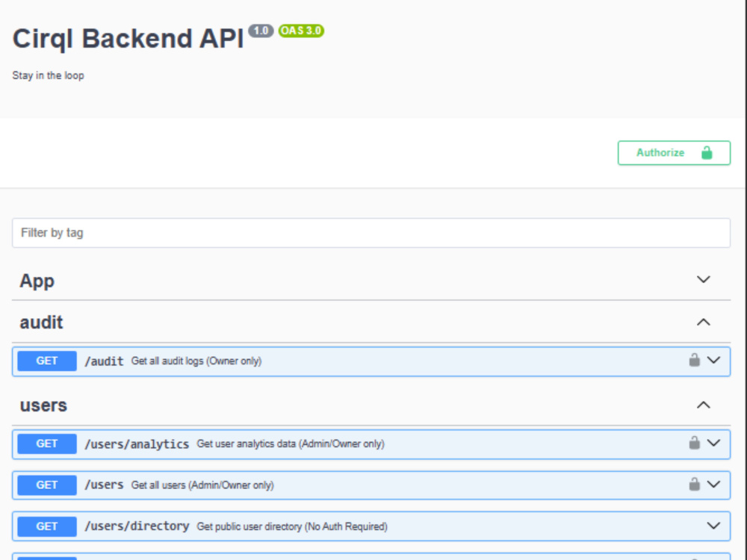Screen dimensions: 747x560
Task: Click the GET badge for /users/directory
Action: coord(46,526)
